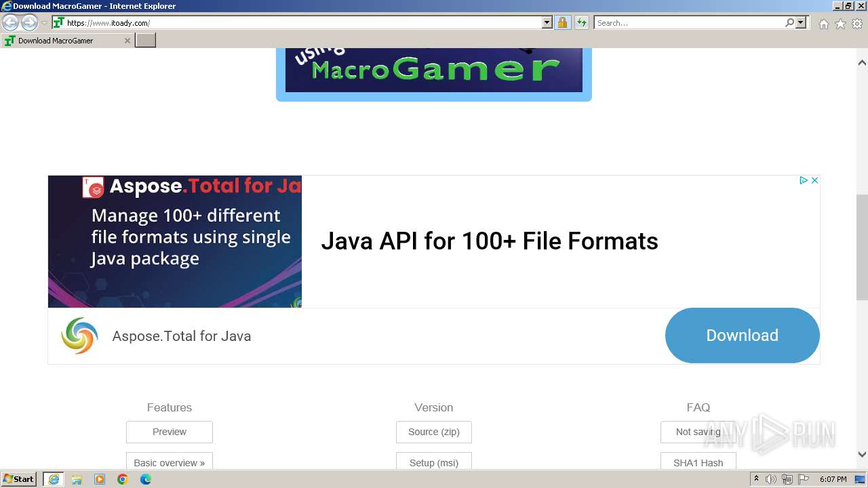This screenshot has height=488, width=868.
Task: Click the taskbar clock 6:07 PM
Action: [833, 479]
